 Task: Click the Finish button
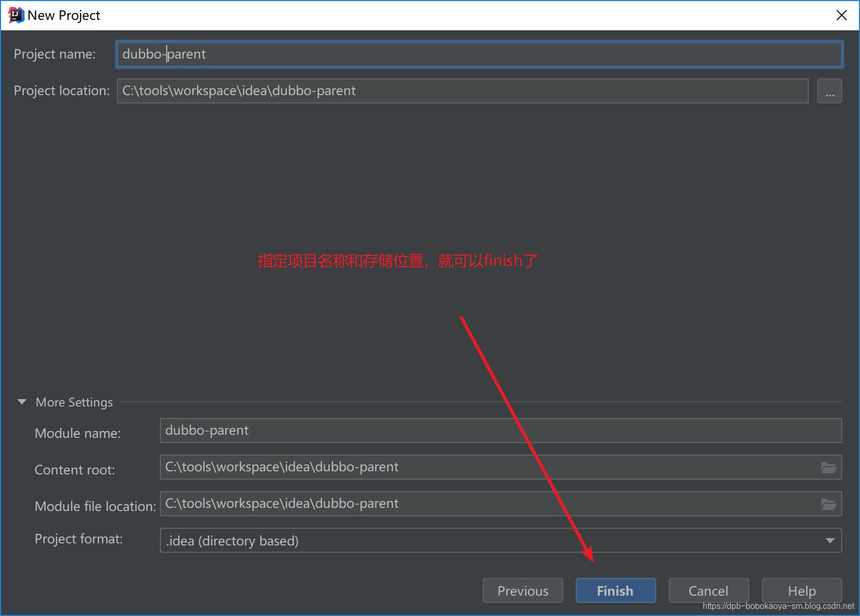click(615, 590)
